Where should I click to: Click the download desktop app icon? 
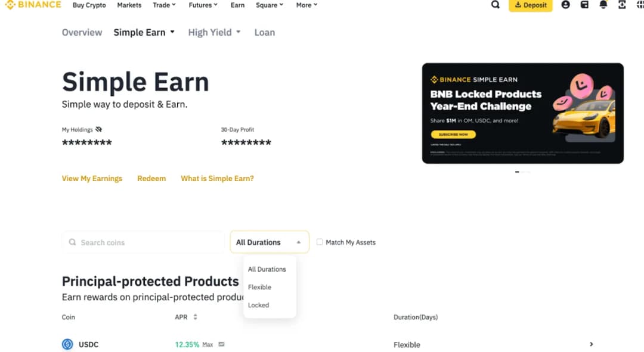pos(622,5)
